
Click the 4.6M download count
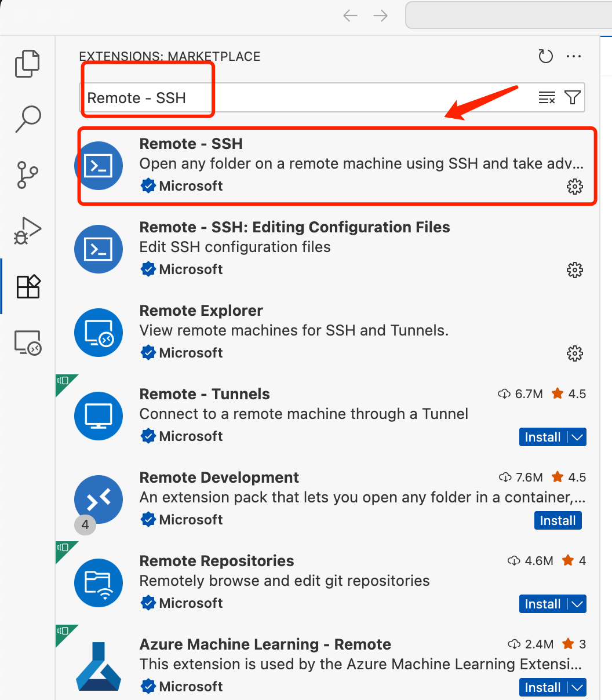(x=539, y=561)
